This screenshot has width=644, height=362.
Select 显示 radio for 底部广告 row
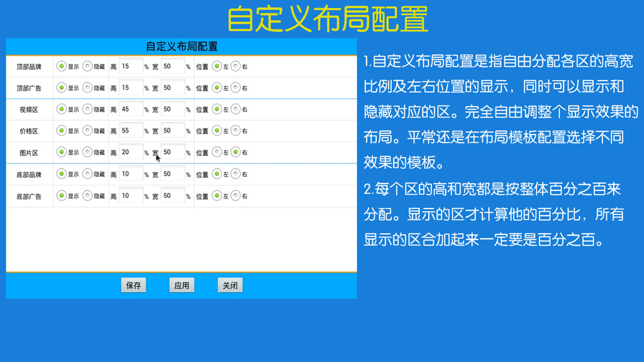tap(62, 196)
